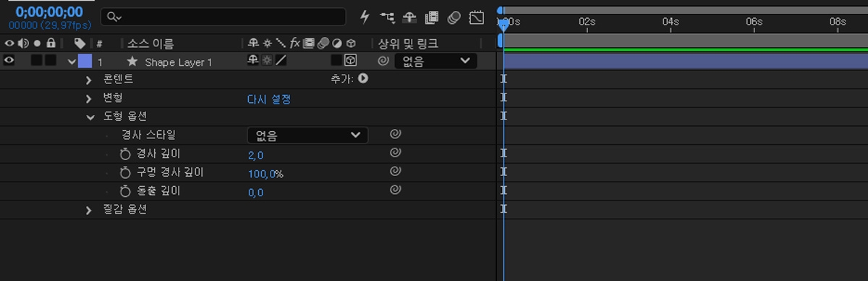Enable stopwatch for 구멍 경사 깊이
The height and width of the screenshot is (281, 868).
(125, 172)
